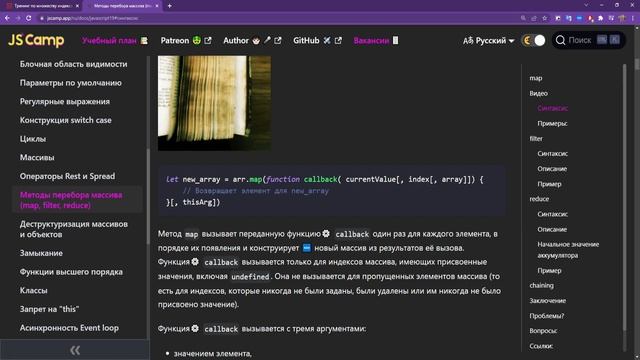Screen dimensions: 640x360
Task: Click the left sidebar scrollbar
Action: [x=148, y=196]
